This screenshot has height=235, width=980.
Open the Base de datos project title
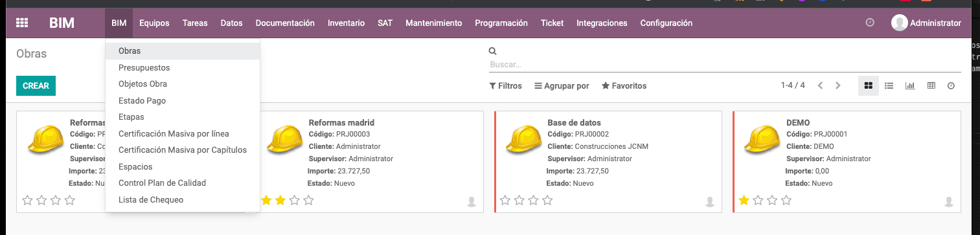tap(574, 122)
